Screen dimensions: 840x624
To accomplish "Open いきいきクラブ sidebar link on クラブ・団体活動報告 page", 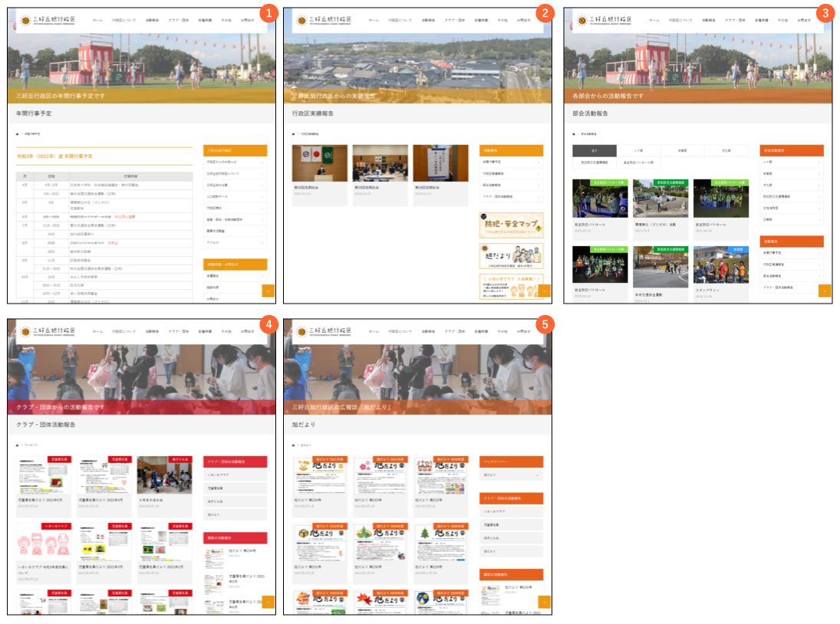I will tap(235, 475).
